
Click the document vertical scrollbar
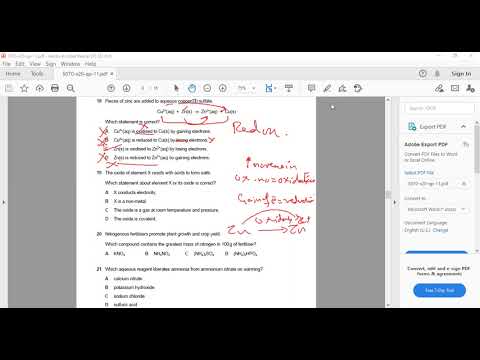388,194
